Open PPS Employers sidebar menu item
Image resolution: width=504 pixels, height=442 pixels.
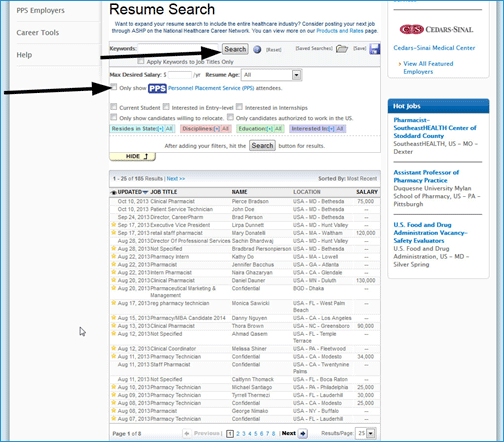(40, 10)
